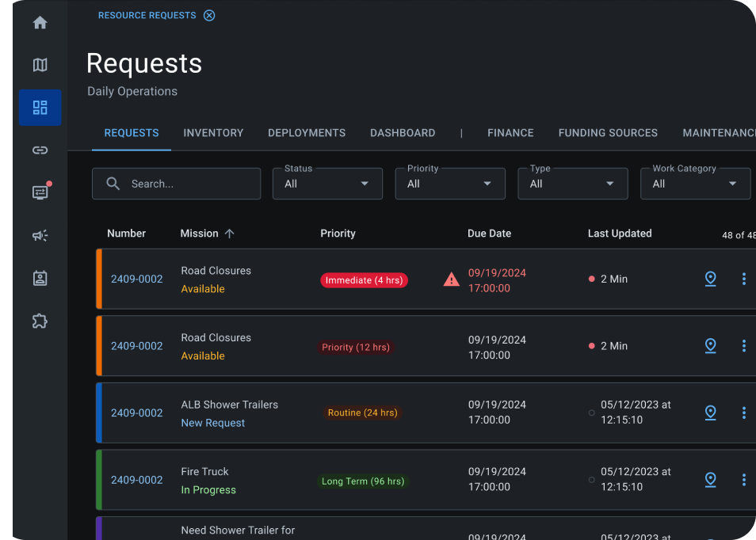
Task: Expand the Status filter dropdown
Action: click(327, 184)
